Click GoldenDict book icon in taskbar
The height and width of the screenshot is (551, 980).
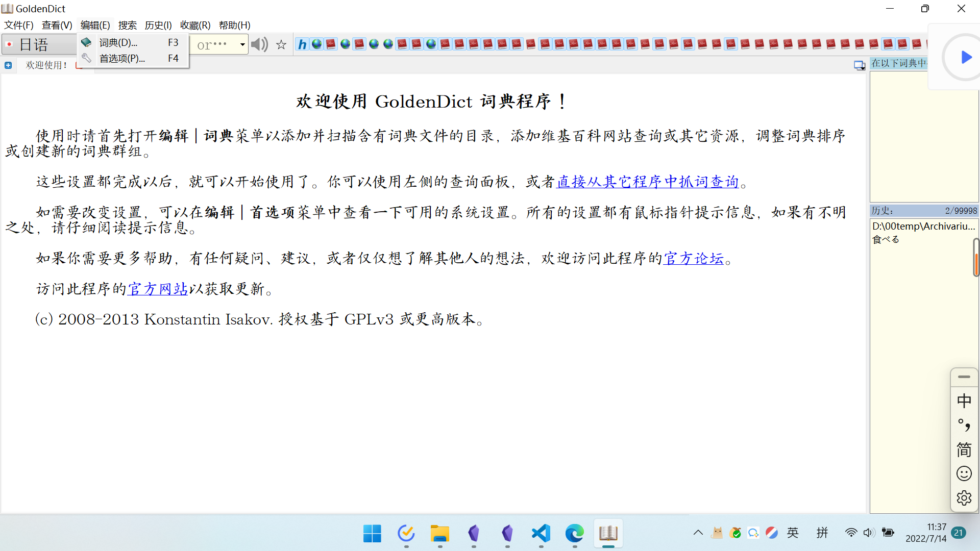pyautogui.click(x=608, y=533)
